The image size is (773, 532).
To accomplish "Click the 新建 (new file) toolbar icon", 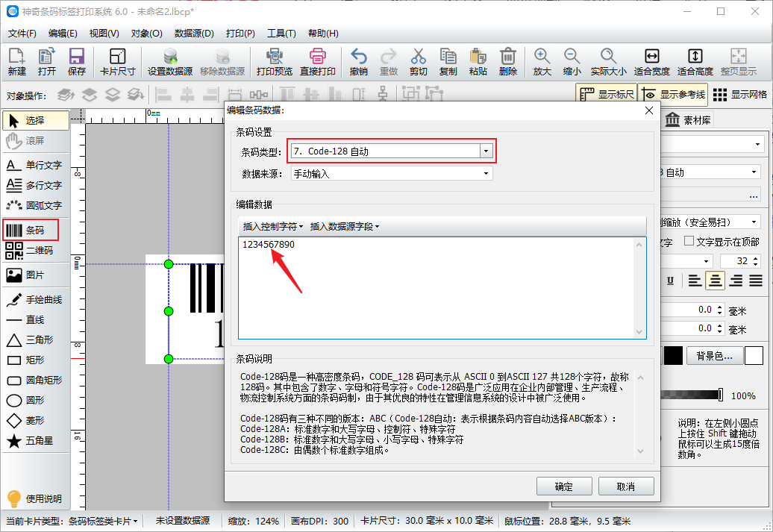I will pyautogui.click(x=16, y=62).
